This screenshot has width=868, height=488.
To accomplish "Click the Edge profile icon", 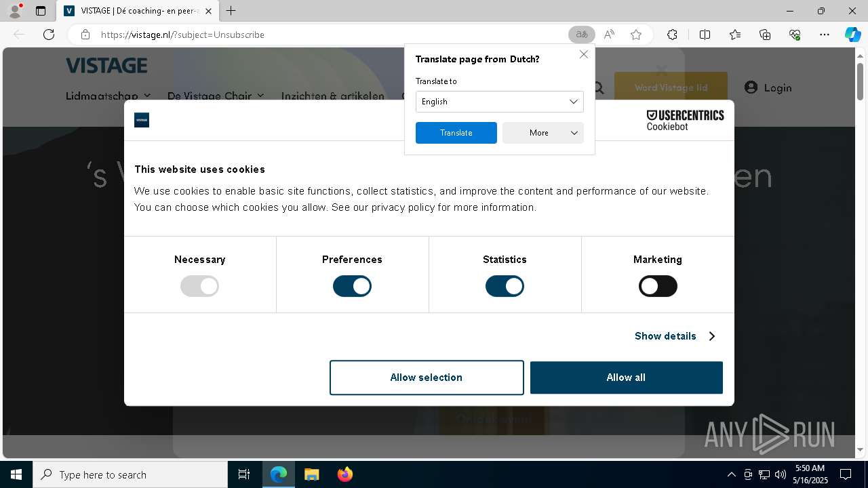I will 15,11.
